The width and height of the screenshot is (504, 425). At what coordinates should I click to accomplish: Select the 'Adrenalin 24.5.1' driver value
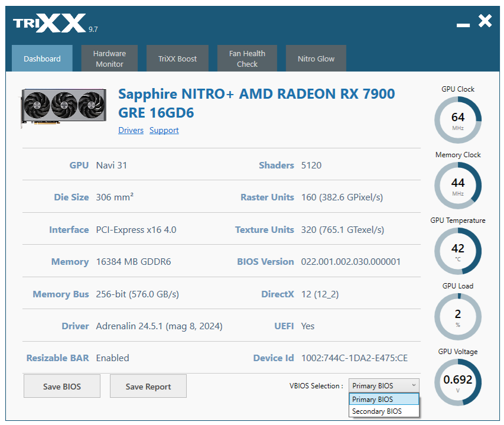tap(159, 326)
